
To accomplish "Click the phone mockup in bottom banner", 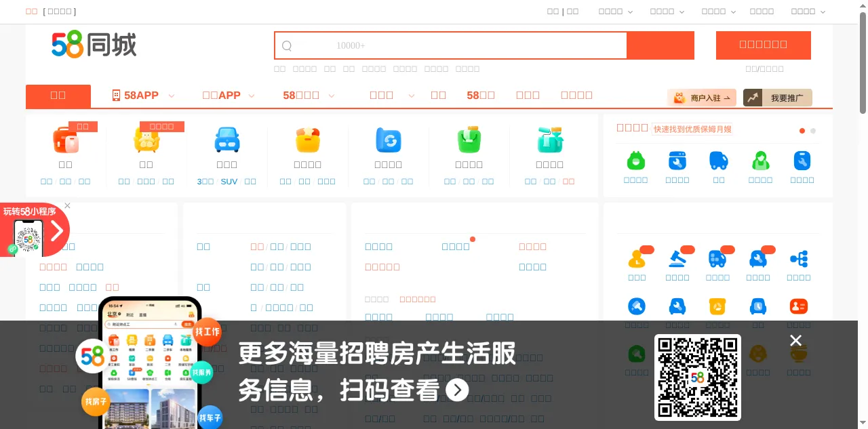I will point(150,363).
